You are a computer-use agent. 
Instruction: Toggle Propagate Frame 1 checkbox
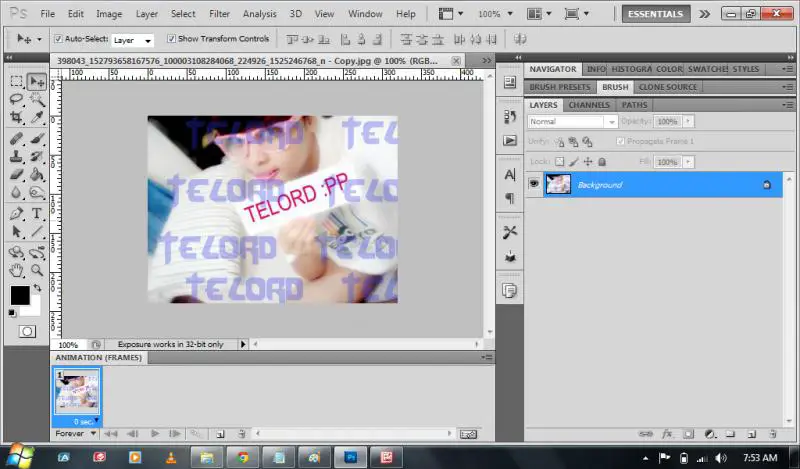[620, 141]
